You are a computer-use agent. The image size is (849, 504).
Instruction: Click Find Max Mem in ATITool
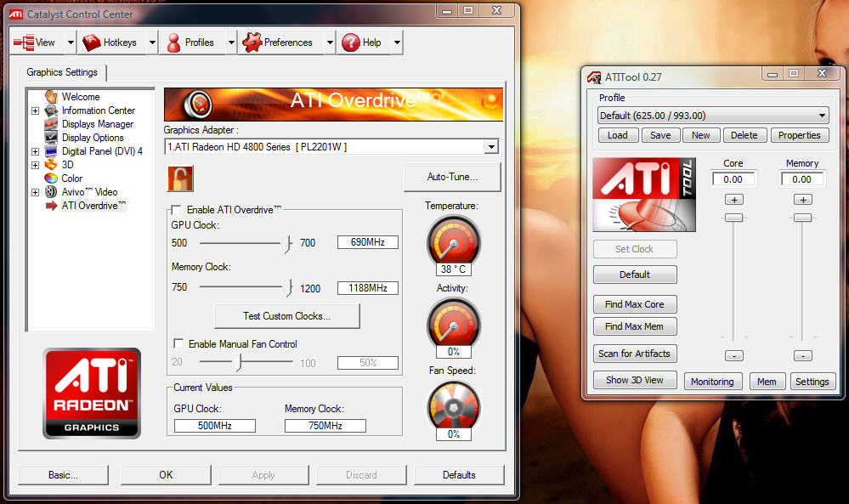pos(635,326)
